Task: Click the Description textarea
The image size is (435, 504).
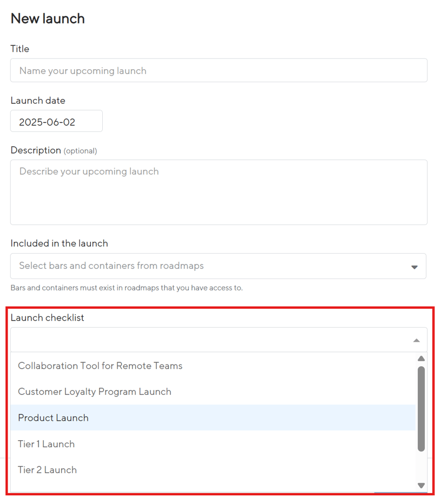Action: [216, 192]
